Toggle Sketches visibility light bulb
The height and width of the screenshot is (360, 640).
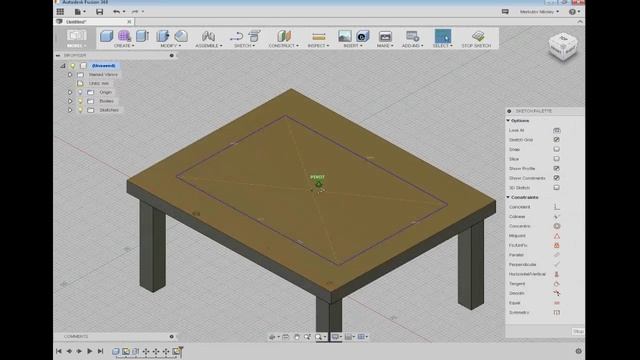point(80,110)
